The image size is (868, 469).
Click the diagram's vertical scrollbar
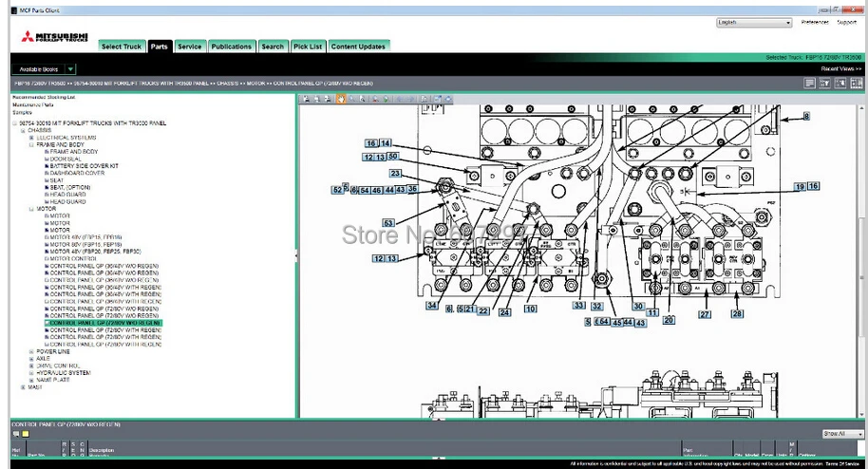(x=860, y=260)
